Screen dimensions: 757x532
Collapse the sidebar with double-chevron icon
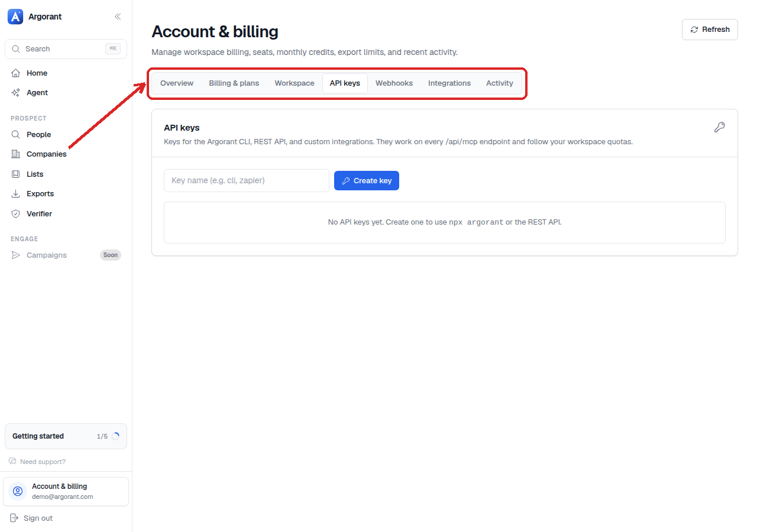click(118, 17)
